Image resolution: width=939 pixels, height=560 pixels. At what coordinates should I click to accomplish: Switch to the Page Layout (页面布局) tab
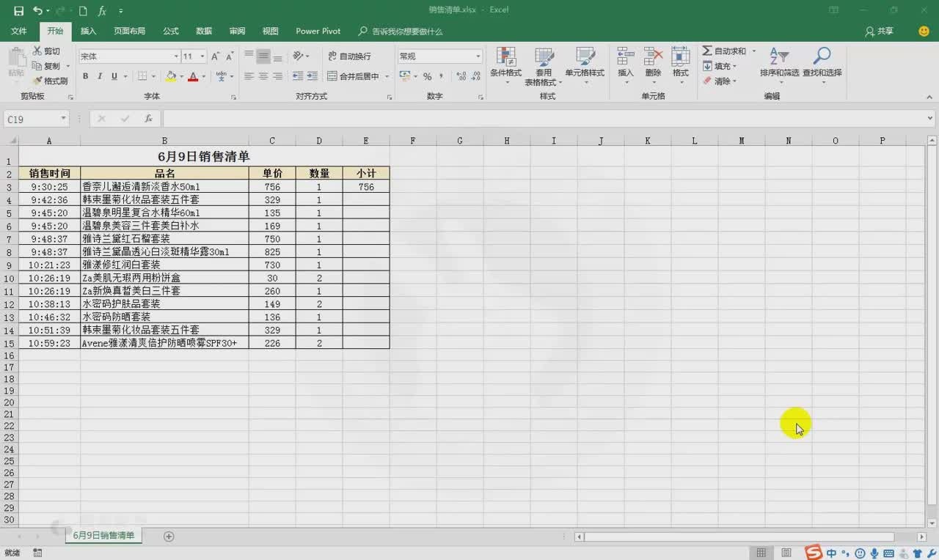coord(129,32)
